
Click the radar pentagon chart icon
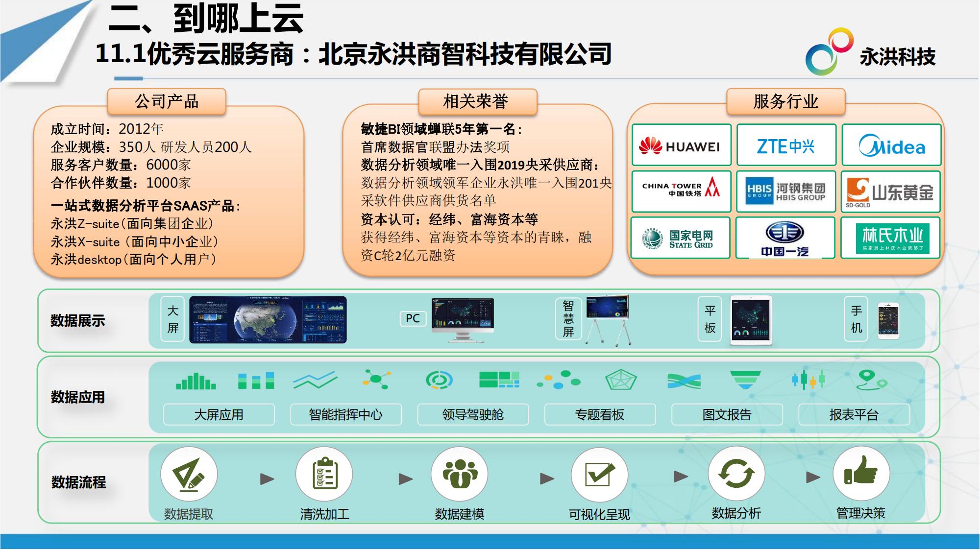click(621, 380)
